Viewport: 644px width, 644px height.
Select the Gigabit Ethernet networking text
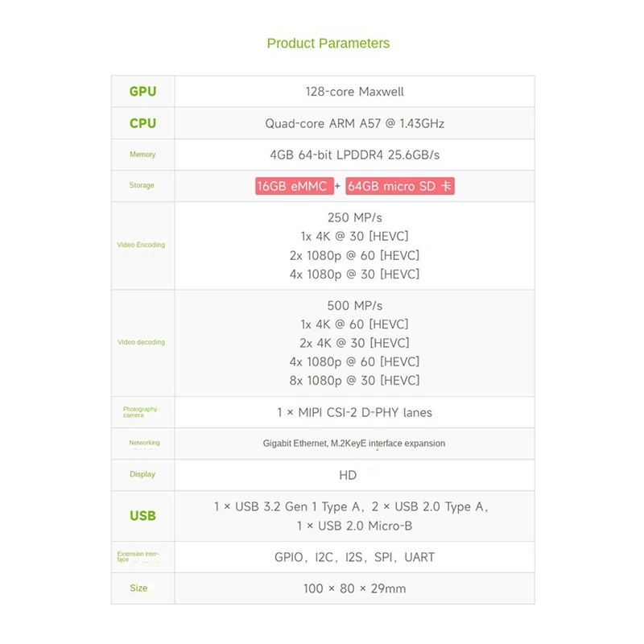pos(354,444)
